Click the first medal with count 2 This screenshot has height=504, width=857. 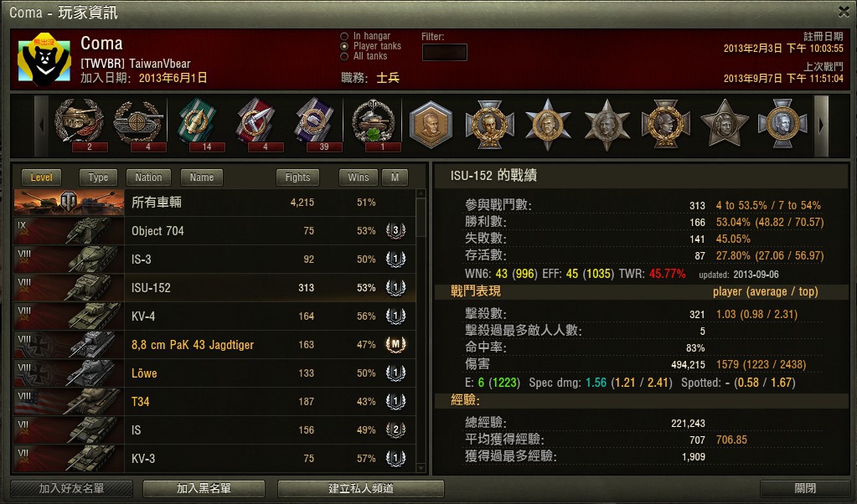(80, 125)
